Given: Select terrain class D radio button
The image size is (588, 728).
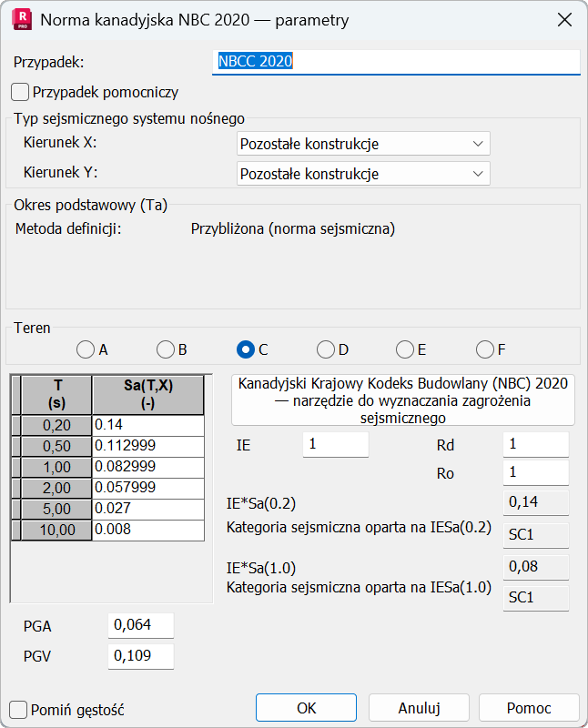Looking at the screenshot, I should [326, 349].
